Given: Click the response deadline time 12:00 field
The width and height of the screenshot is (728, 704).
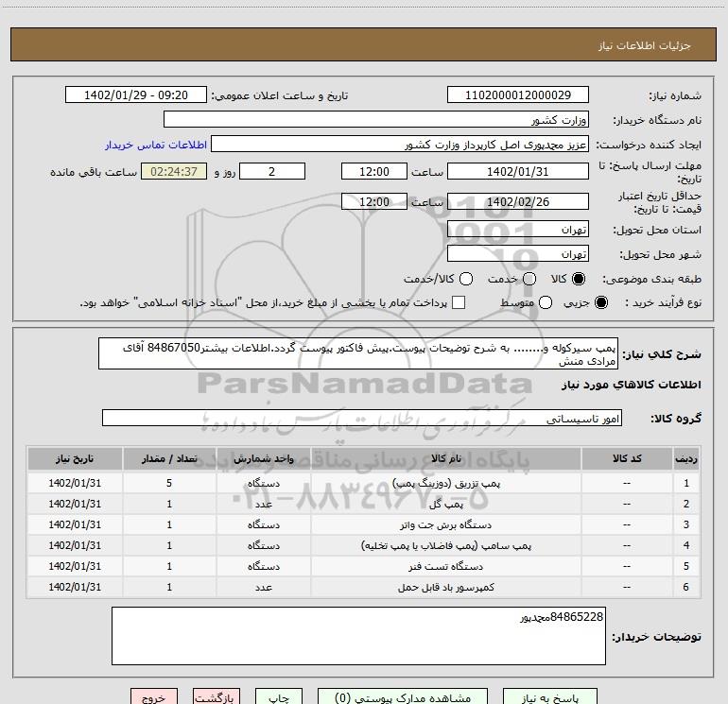Looking at the screenshot, I should (374, 171).
